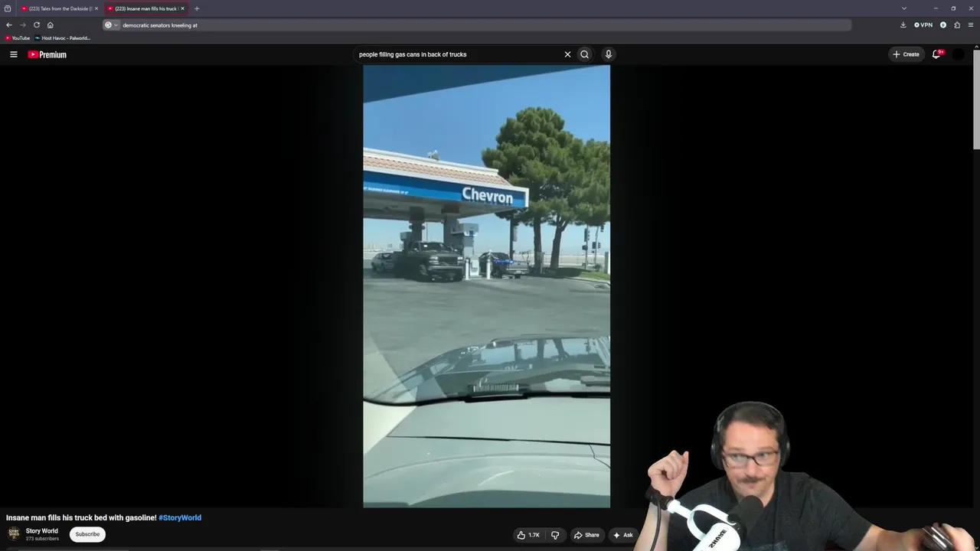Pause the gas station video player
The image size is (980, 551).
(x=487, y=286)
